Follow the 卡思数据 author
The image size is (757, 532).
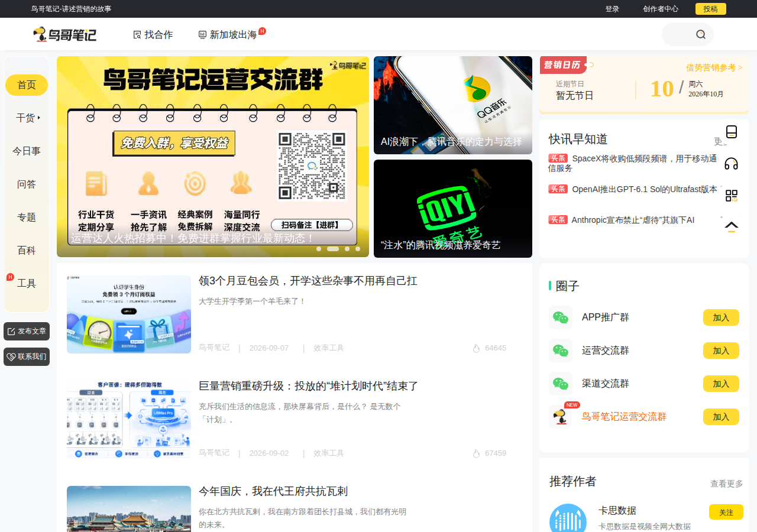(726, 512)
